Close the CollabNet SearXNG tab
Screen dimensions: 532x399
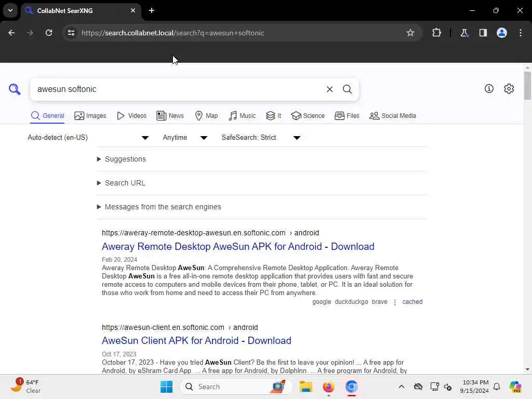[133, 10]
